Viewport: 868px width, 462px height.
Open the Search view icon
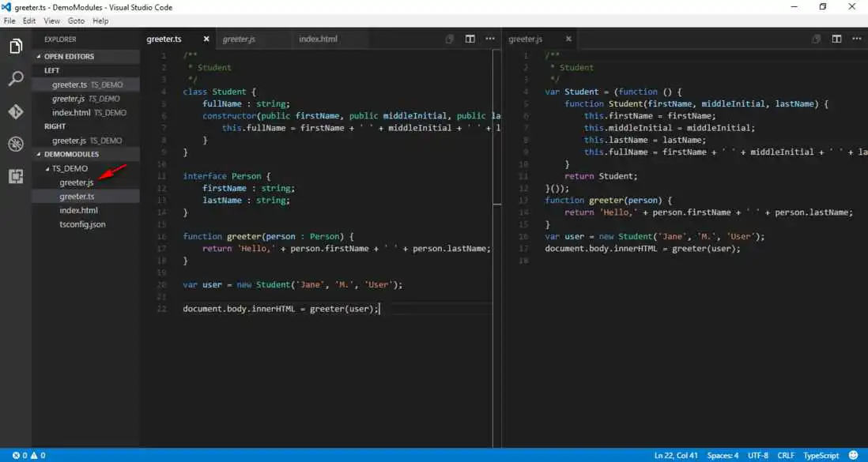[16, 79]
